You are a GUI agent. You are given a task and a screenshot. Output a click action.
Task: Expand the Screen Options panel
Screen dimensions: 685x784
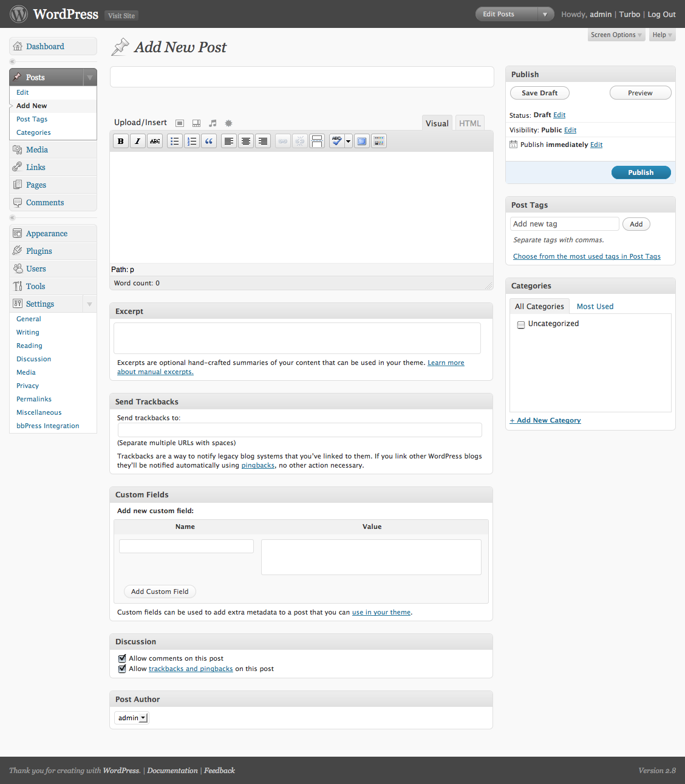click(616, 35)
